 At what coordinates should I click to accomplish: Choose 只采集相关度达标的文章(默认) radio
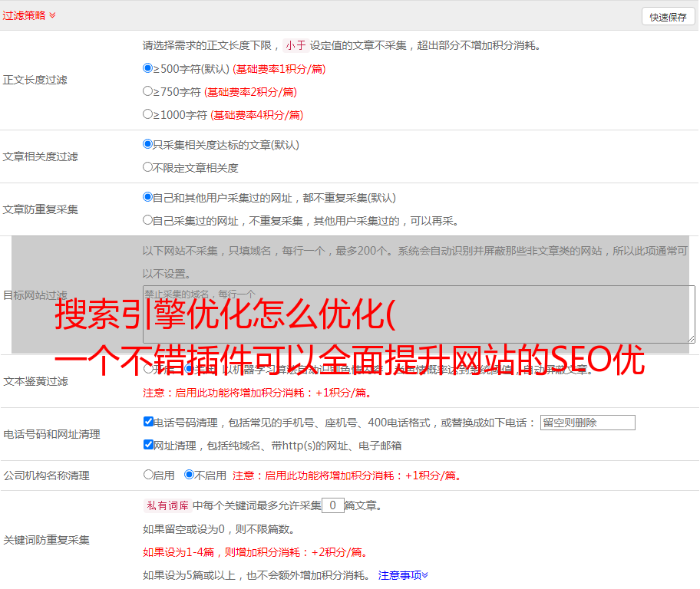tap(147, 144)
